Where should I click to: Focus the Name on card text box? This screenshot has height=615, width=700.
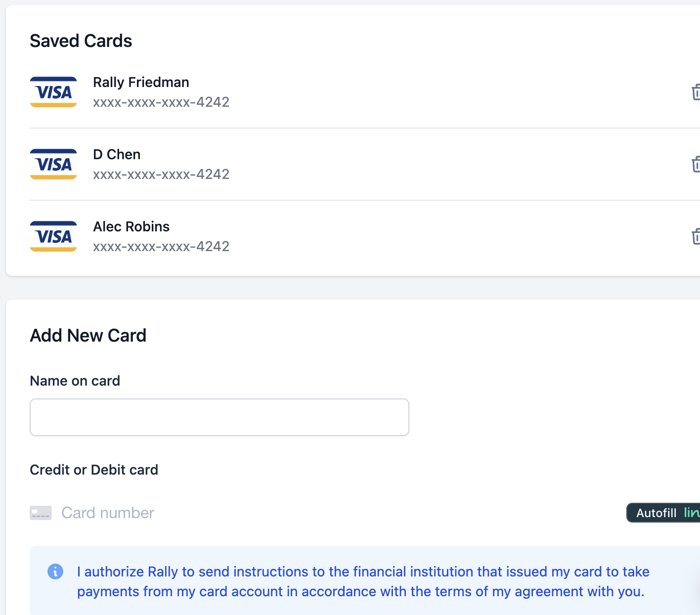coord(219,417)
